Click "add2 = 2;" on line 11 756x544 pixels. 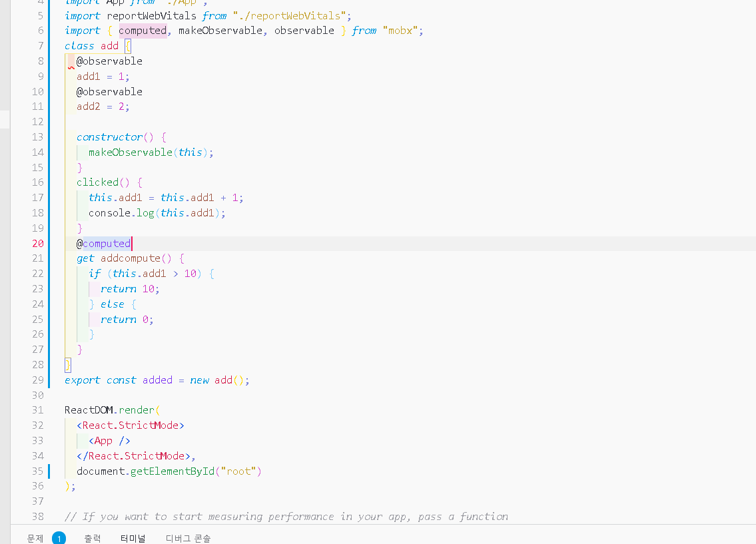(x=103, y=107)
